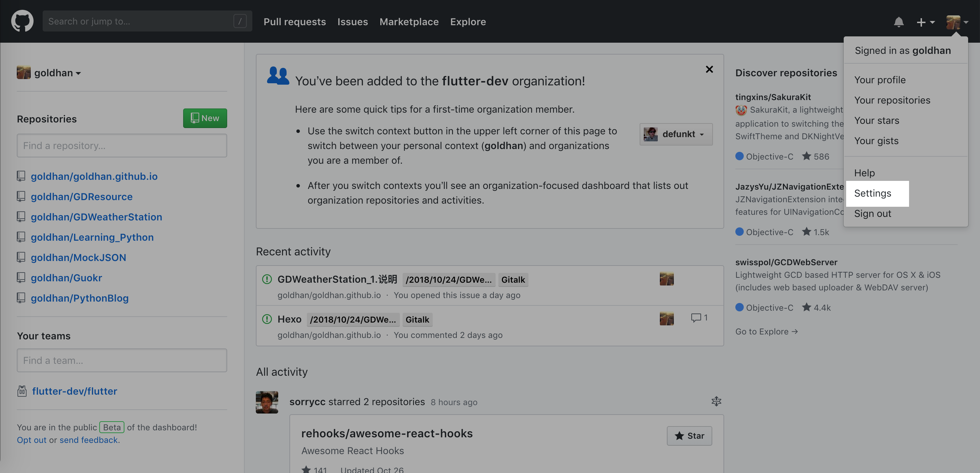Select Your stars from the user menu
Screen dimensions: 980x473
pyautogui.click(x=877, y=120)
